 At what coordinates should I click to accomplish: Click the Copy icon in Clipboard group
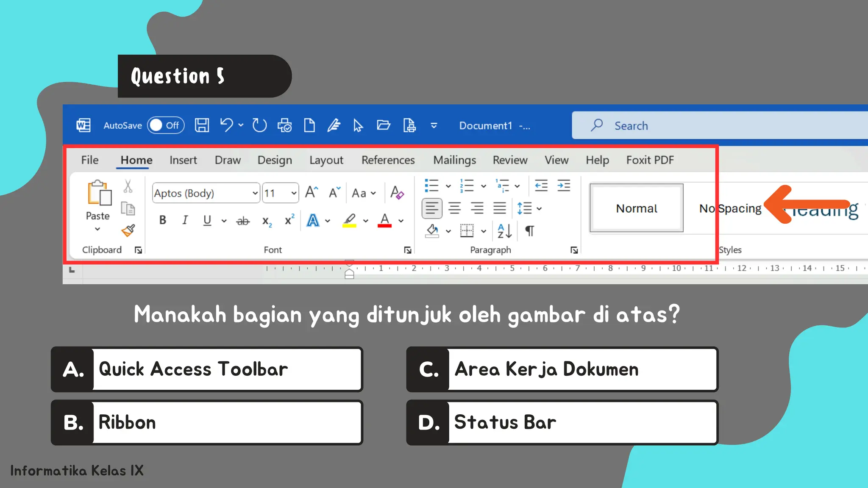coord(128,208)
